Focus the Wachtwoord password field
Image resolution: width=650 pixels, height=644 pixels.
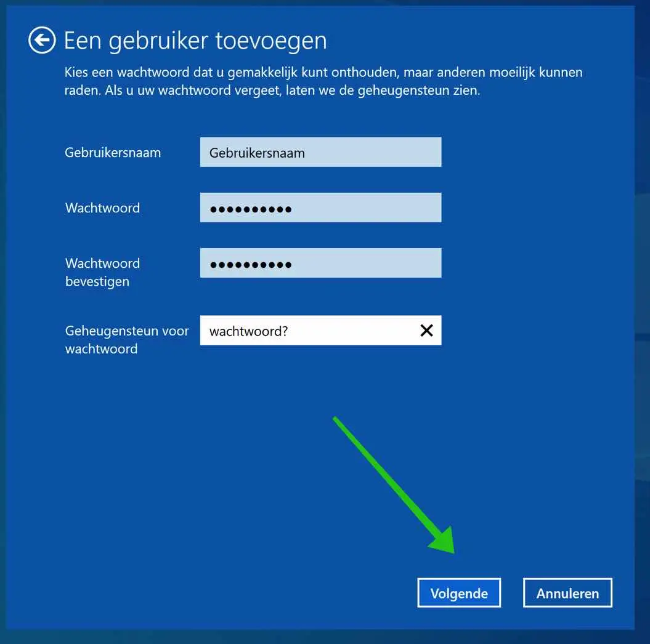pyautogui.click(x=320, y=207)
